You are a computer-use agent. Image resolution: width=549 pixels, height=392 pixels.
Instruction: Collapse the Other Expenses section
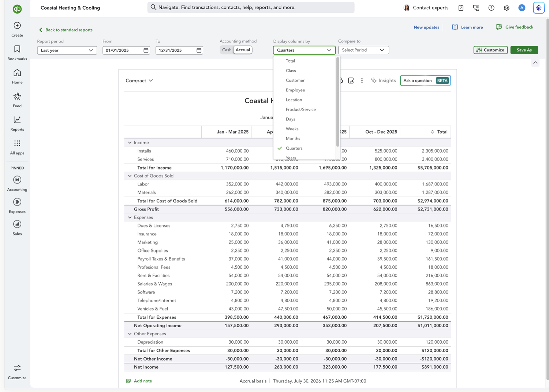(x=130, y=334)
